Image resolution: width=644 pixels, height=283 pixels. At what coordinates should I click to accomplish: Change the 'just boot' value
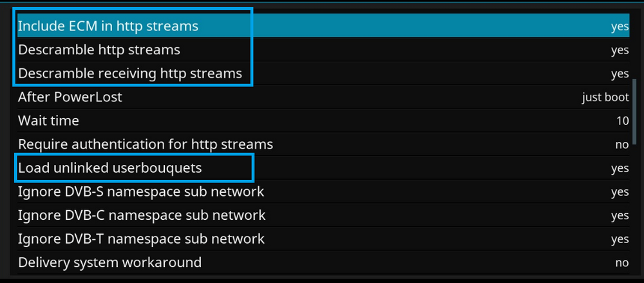pyautogui.click(x=605, y=97)
